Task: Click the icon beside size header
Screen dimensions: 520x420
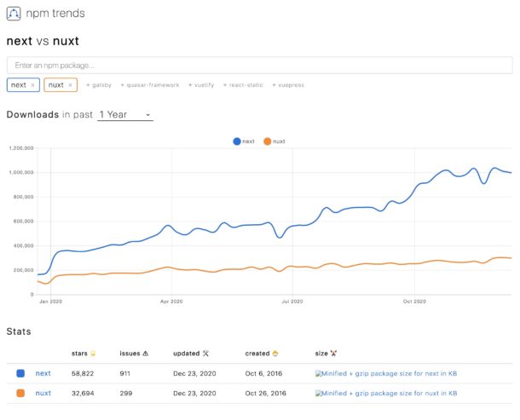Action: pyautogui.click(x=333, y=354)
